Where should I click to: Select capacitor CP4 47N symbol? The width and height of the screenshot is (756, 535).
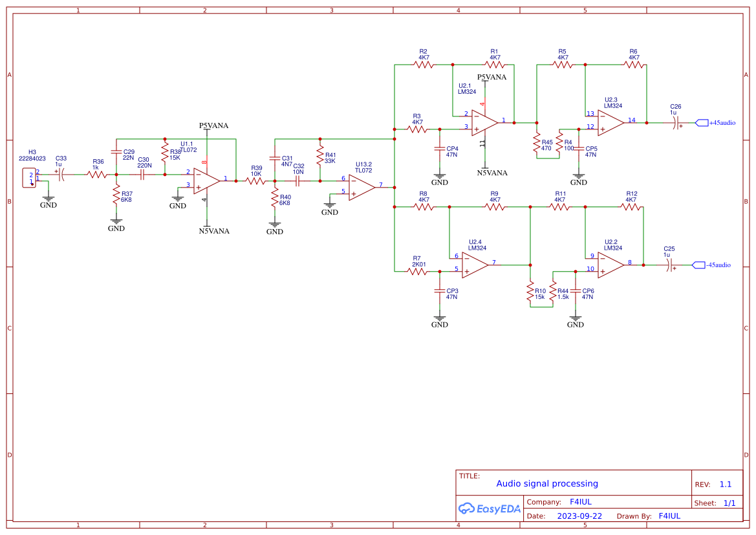click(x=439, y=149)
